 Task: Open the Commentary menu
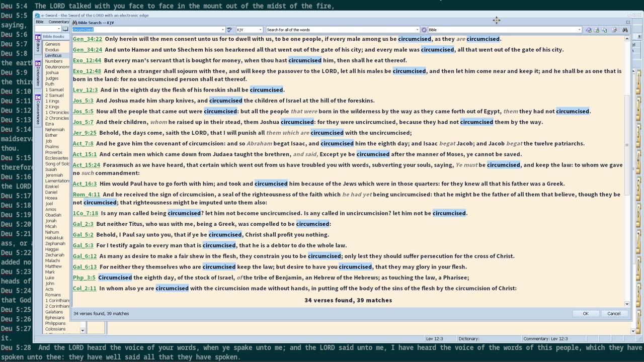[x=58, y=22]
